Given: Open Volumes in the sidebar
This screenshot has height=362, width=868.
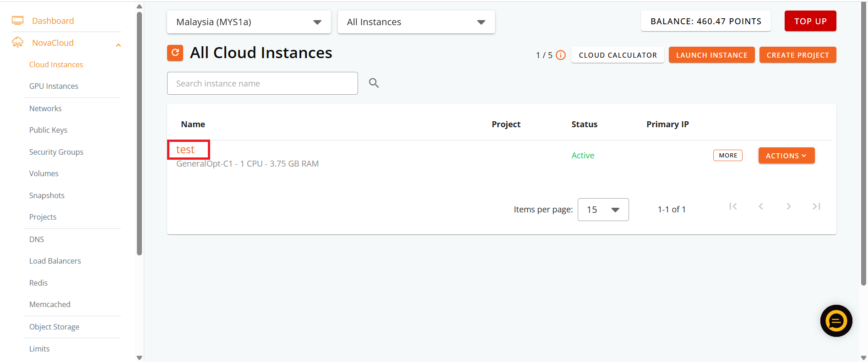Looking at the screenshot, I should (44, 173).
